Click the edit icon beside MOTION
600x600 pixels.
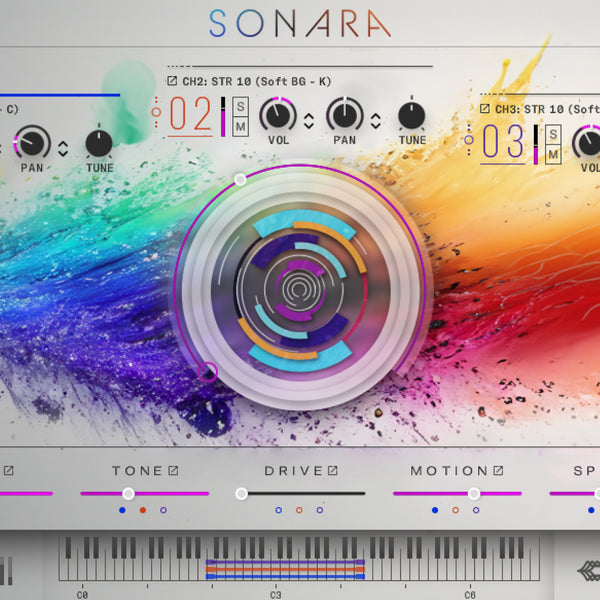pos(498,470)
